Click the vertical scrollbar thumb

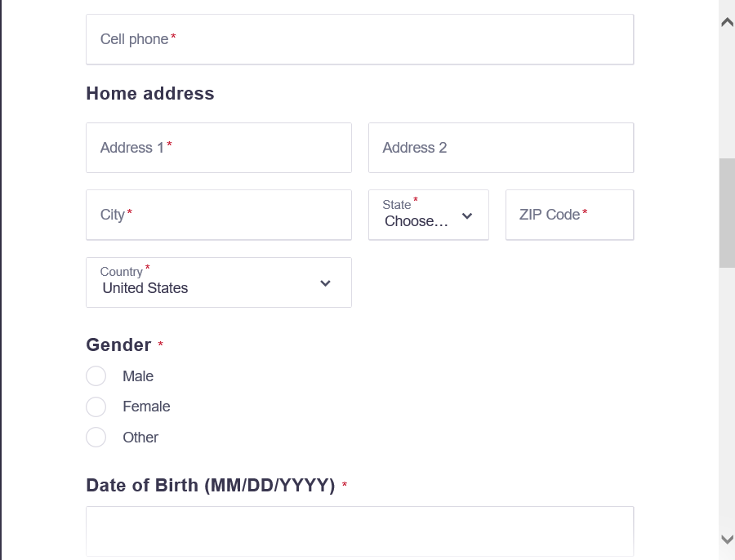click(x=727, y=212)
